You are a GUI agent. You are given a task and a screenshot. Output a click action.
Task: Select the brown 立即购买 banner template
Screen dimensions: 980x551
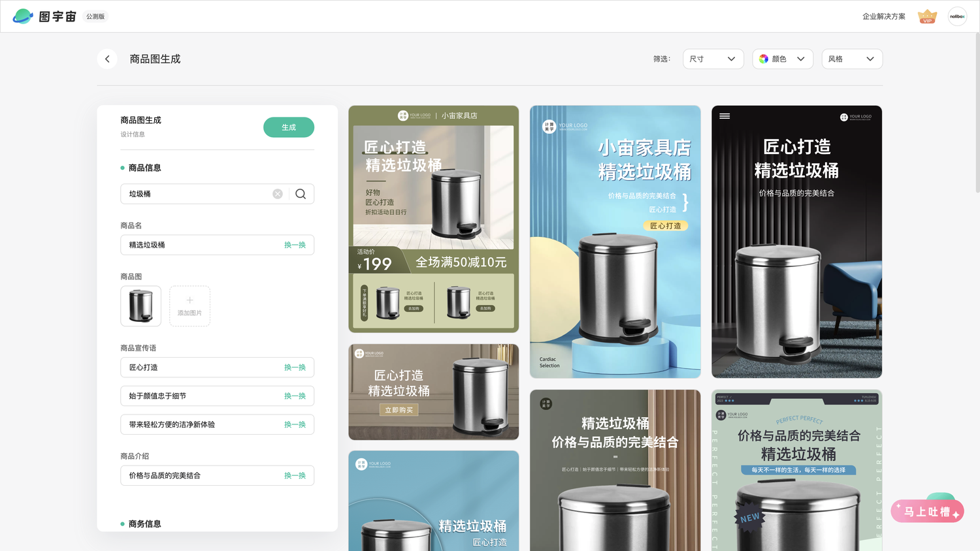[434, 392]
